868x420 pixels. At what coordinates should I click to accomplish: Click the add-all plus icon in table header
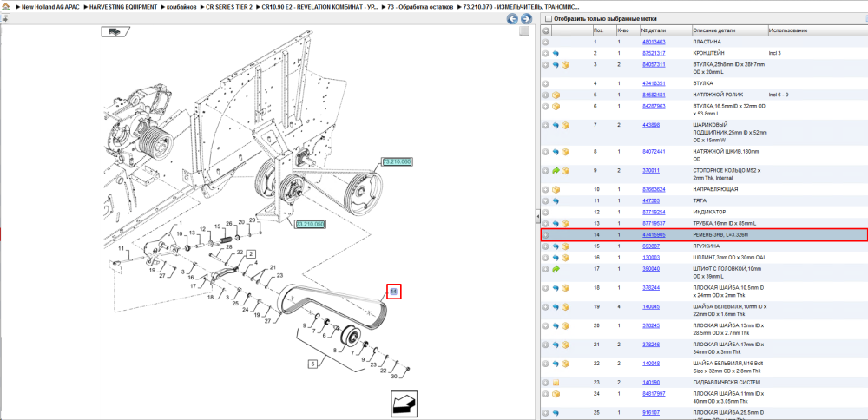click(x=546, y=30)
